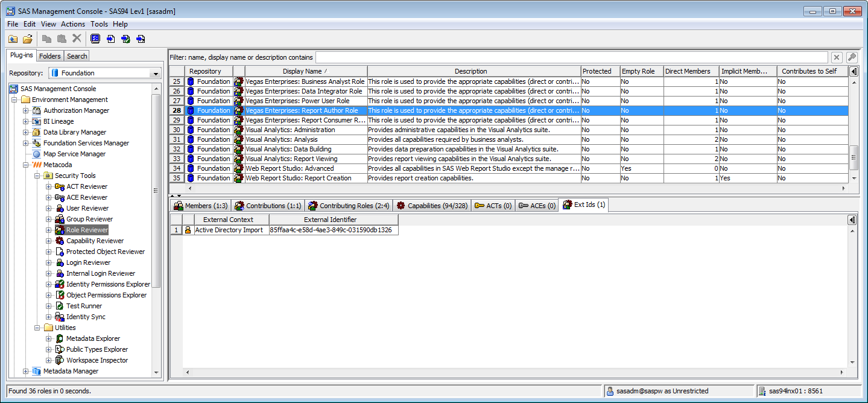Click the Paste toolbar icon
Viewport: 868px width, 403px height.
62,39
